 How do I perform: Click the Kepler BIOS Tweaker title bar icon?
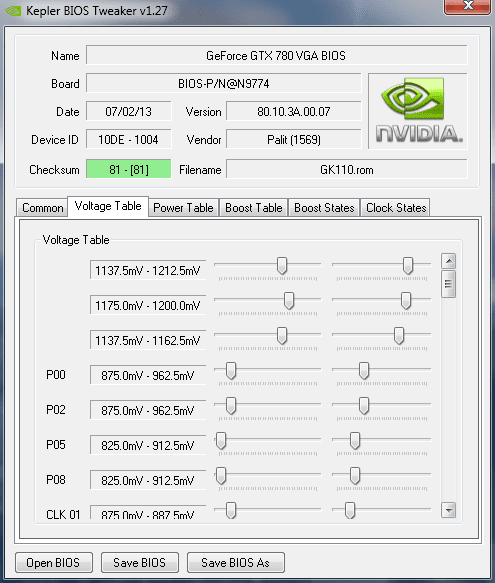tap(13, 10)
